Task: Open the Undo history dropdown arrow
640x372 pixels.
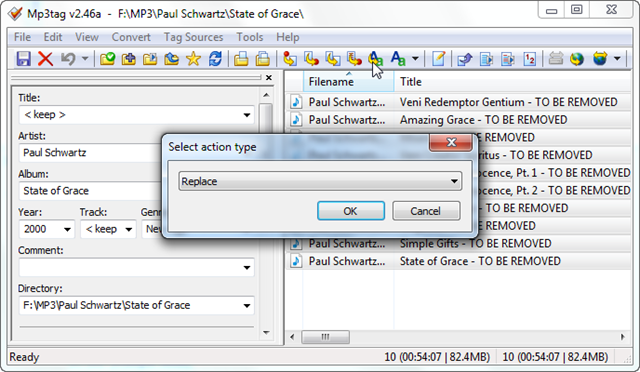Action: [85, 59]
